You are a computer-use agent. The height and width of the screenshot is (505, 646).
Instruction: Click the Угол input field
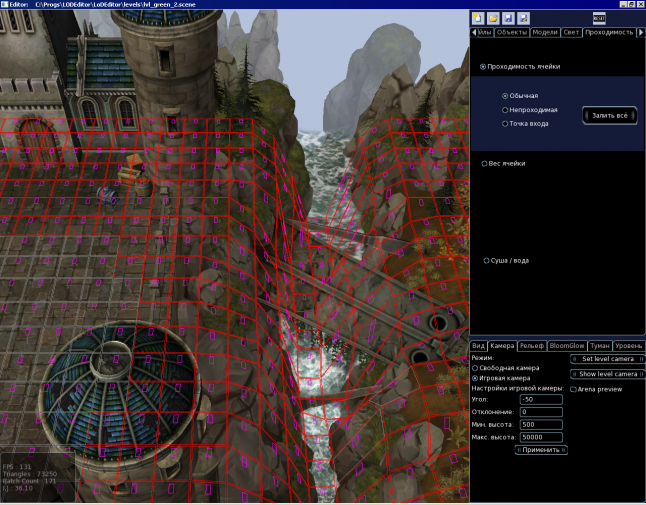pos(540,400)
